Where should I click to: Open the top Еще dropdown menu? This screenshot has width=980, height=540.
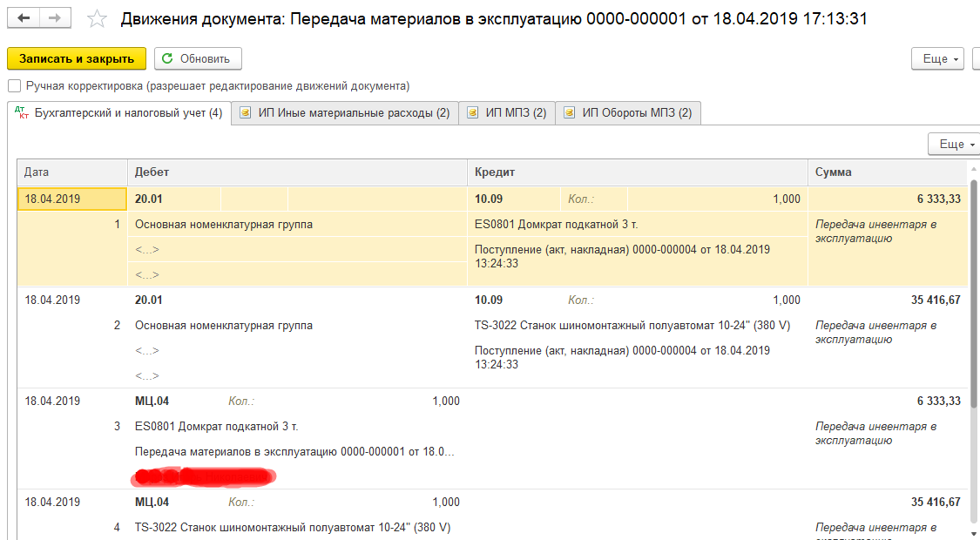tap(940, 58)
